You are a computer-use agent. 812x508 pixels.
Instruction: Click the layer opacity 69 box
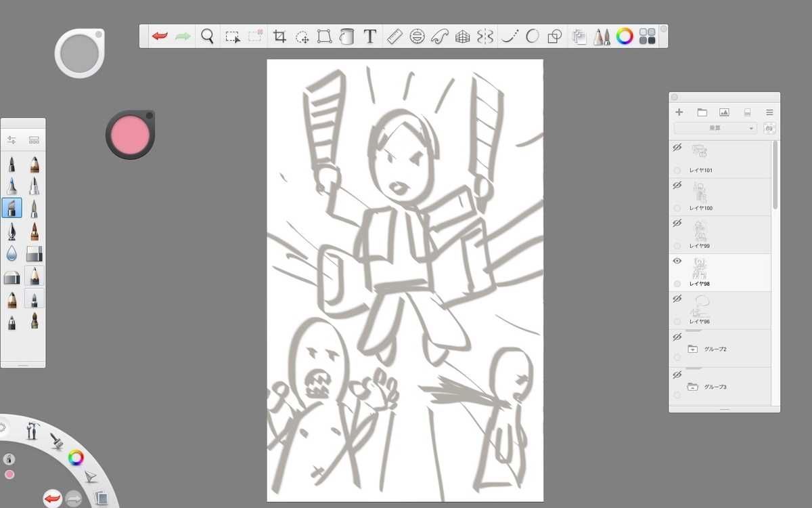[769, 128]
